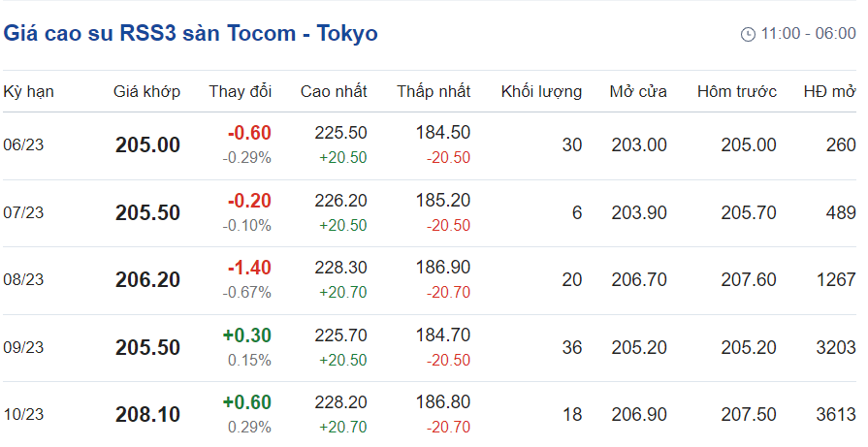Select the Kỳ hạn column header

point(29,92)
